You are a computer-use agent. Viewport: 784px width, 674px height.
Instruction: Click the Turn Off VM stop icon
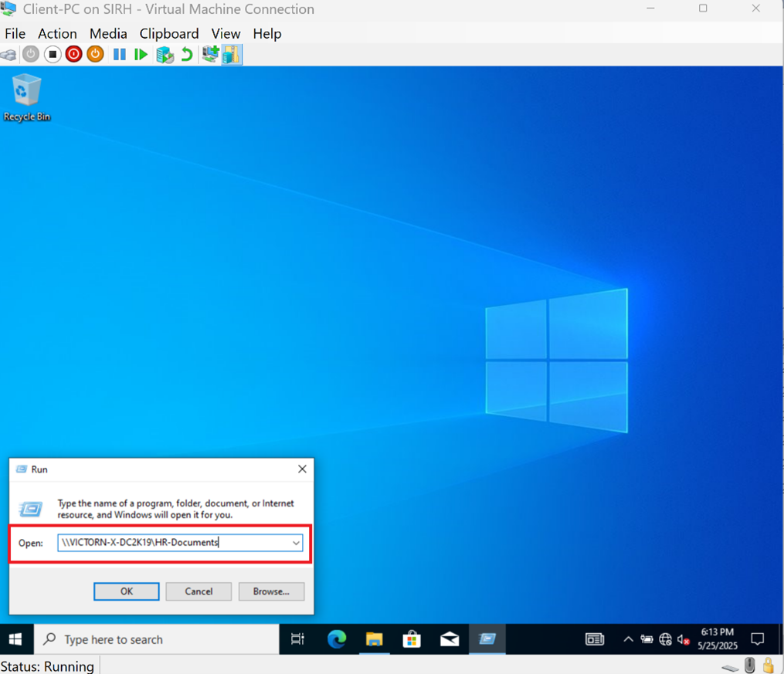point(53,54)
